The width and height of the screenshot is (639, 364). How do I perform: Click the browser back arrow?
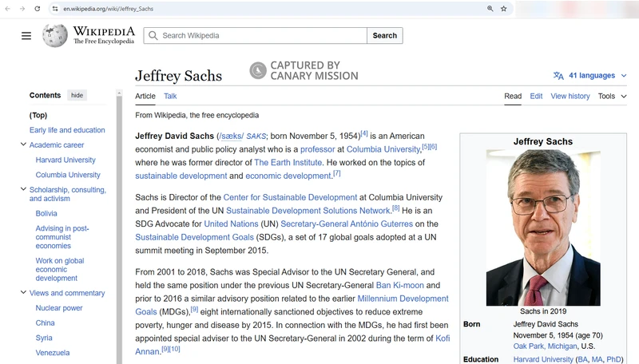tap(8, 9)
